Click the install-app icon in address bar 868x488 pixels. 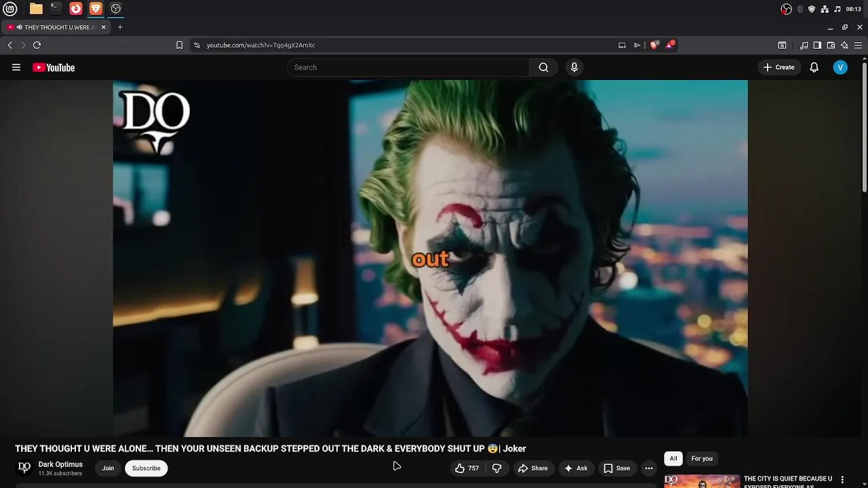622,45
